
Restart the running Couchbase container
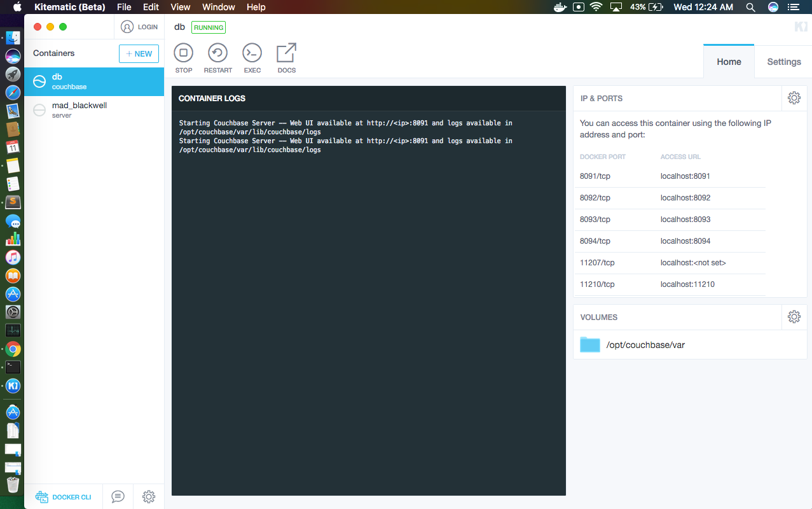pos(217,57)
